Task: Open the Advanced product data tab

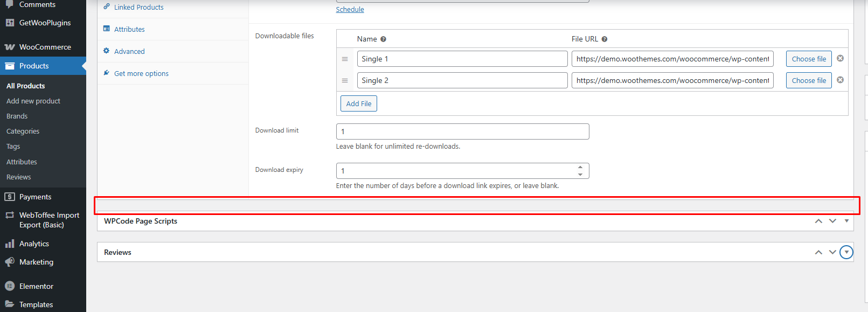Action: tap(129, 51)
